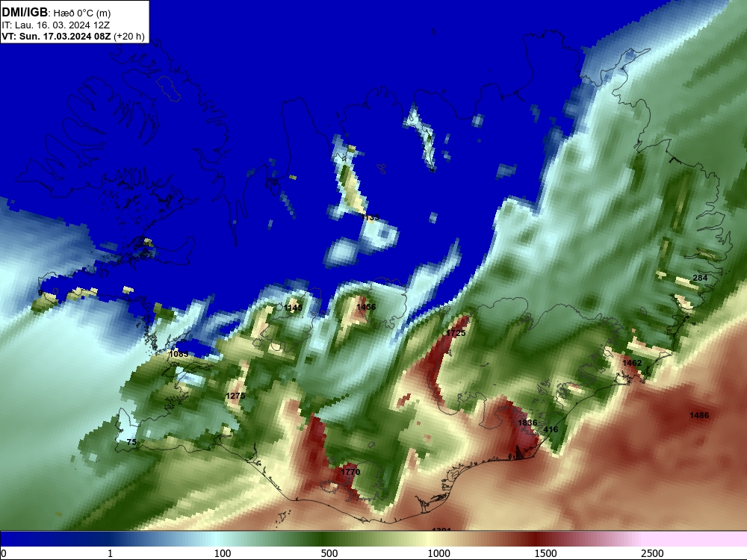Click the 2500 label on color scale
The width and height of the screenshot is (747, 560).
pos(652,553)
